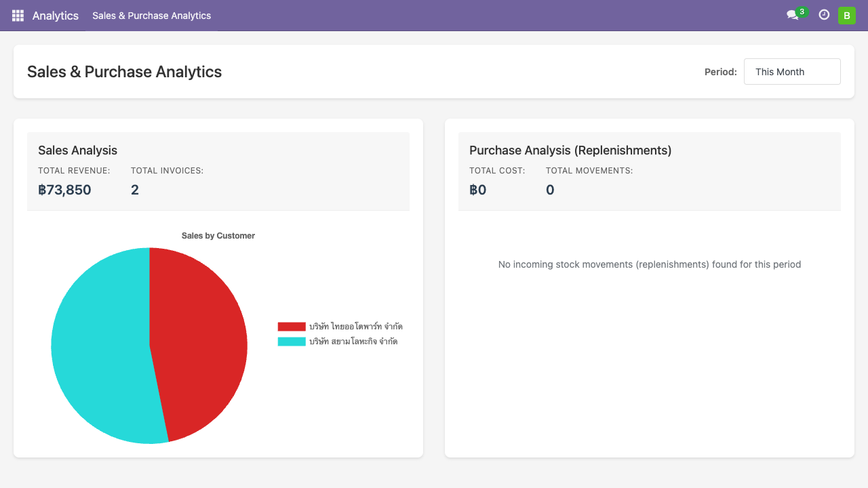Click the Sales Analysis card heading

78,150
